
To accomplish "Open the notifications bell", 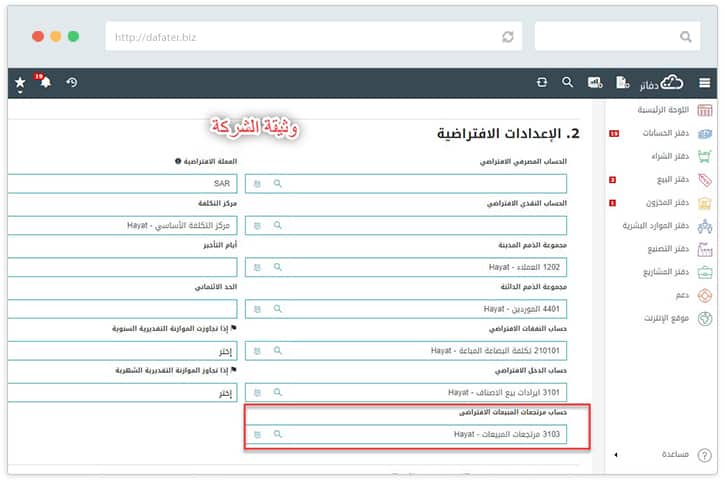I will (x=45, y=83).
